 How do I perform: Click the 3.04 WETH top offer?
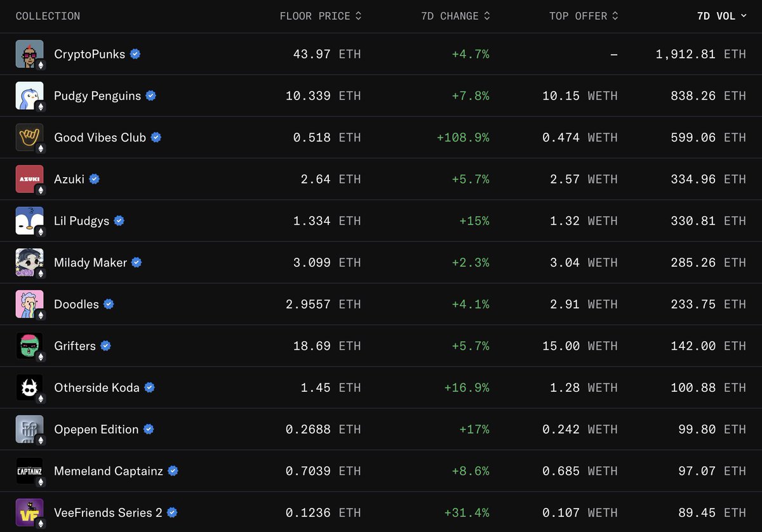[x=584, y=262]
